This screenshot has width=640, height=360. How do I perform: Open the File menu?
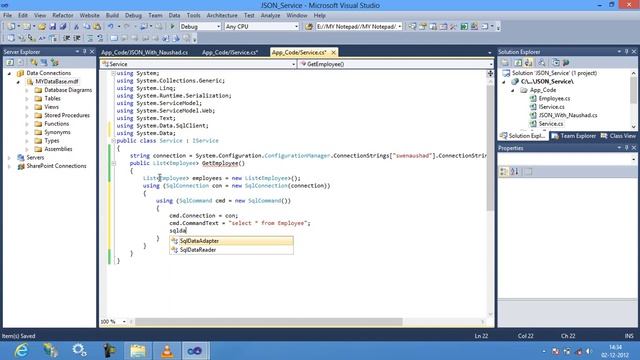pos(7,15)
